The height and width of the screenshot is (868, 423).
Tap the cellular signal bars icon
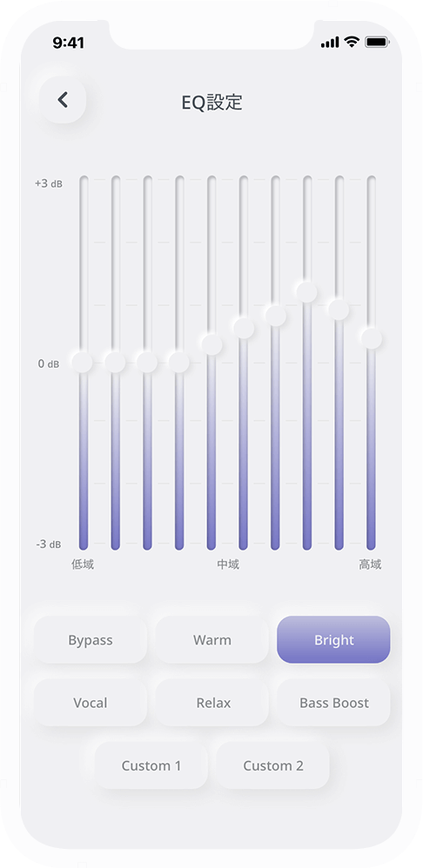tap(329, 43)
